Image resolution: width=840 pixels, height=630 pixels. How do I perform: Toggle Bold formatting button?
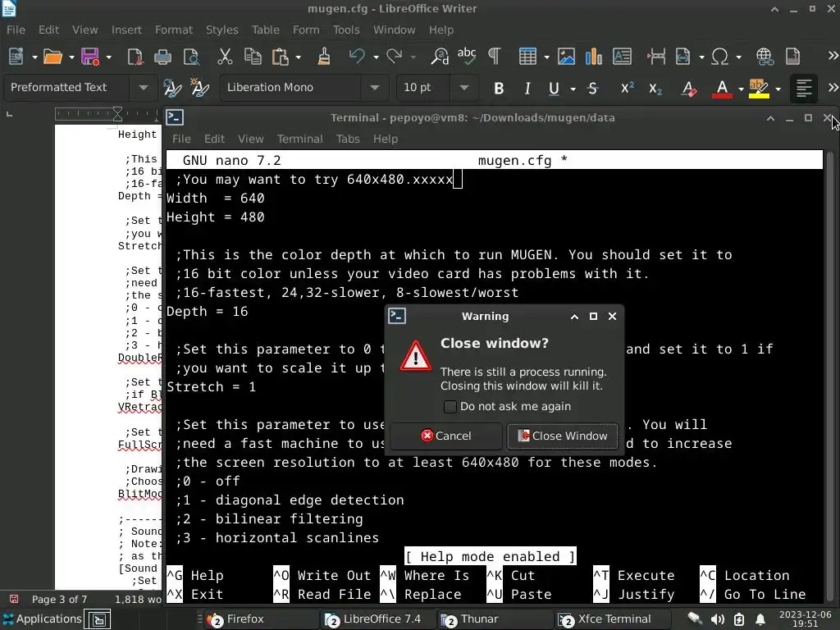click(x=499, y=88)
